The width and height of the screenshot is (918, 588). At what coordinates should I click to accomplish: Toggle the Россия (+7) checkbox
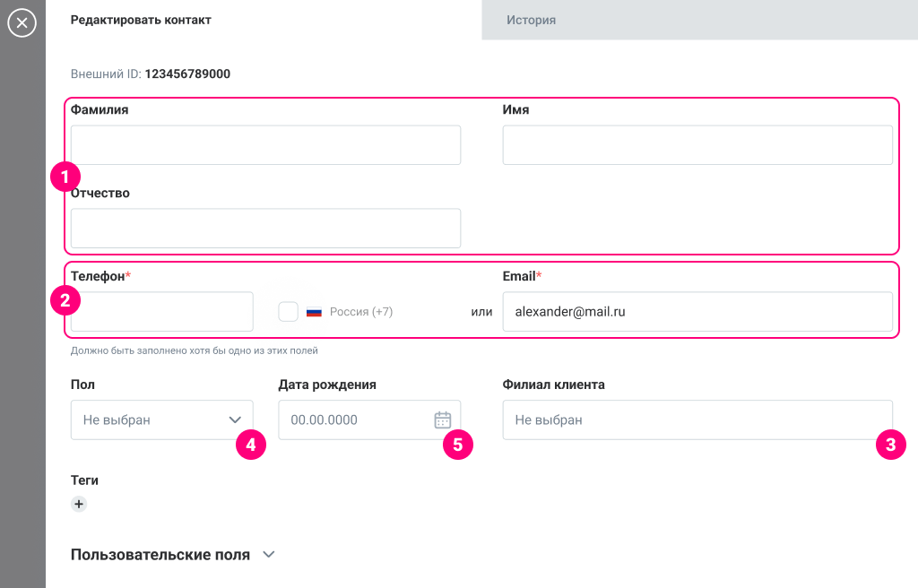288,312
